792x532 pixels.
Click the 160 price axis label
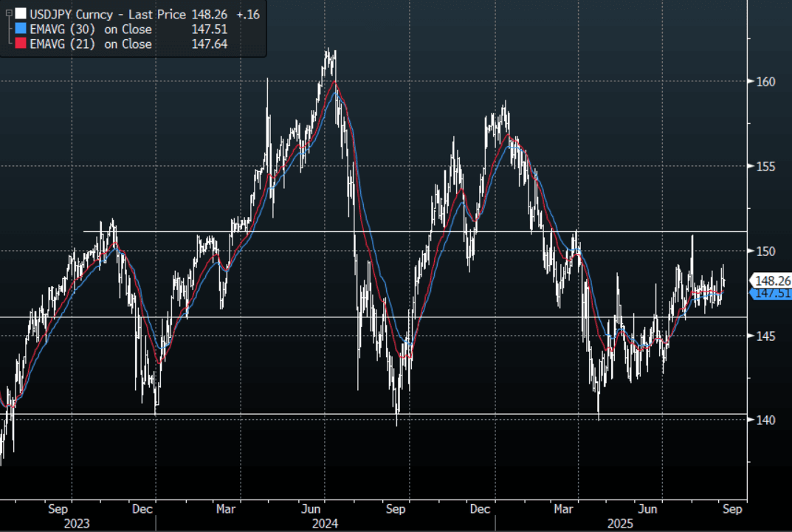[759, 81]
